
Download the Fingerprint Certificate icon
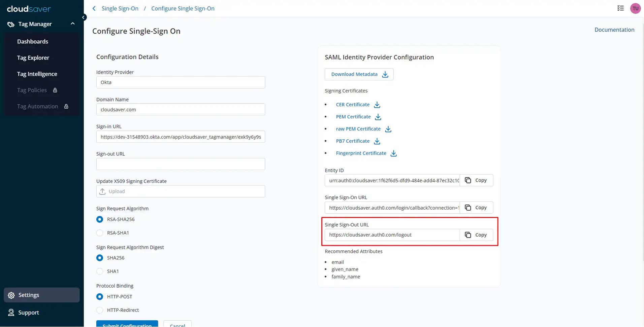[x=393, y=153]
